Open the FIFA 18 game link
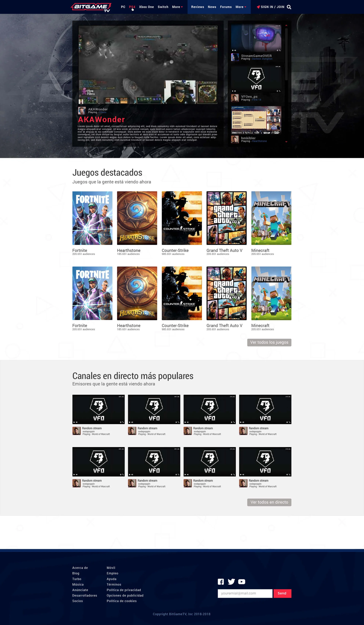This screenshot has height=625, width=364. click(256, 100)
